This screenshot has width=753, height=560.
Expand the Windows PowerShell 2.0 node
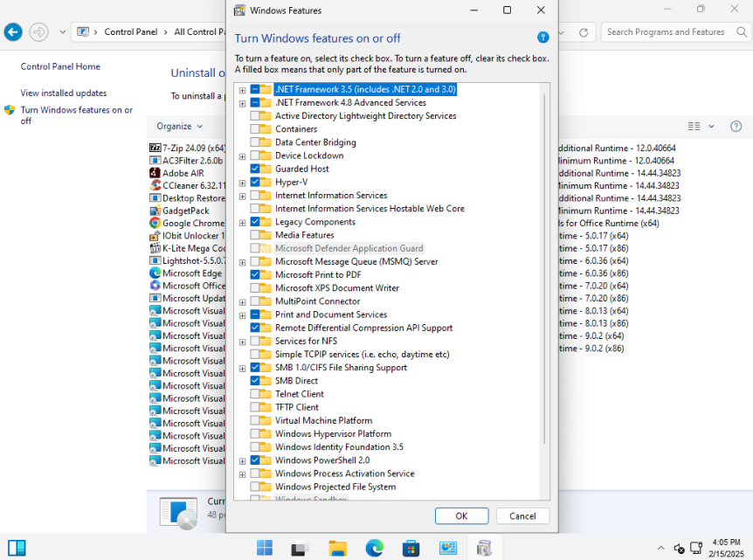243,460
